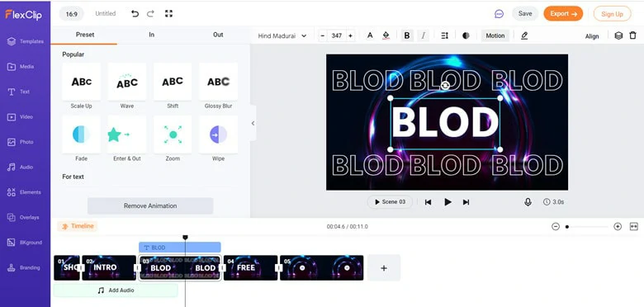
Task: Toggle the Timeline view button
Action: coord(78,226)
